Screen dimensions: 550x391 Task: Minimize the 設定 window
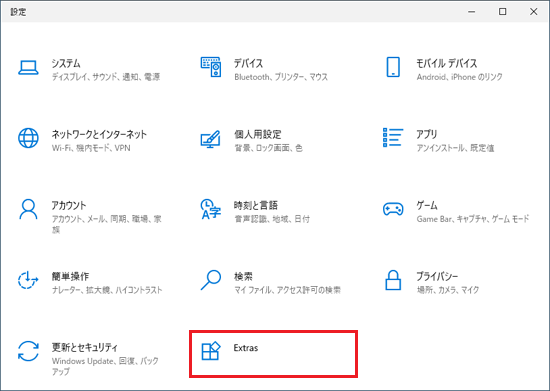click(x=471, y=12)
